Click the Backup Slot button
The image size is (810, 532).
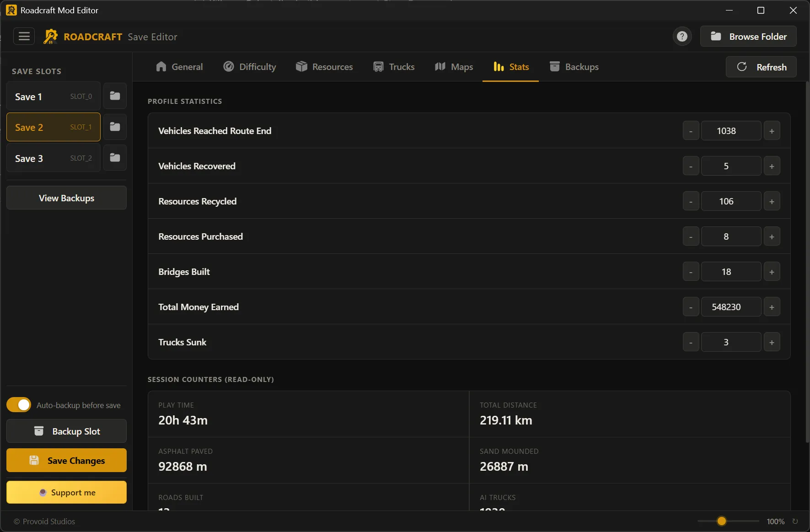[x=66, y=431]
